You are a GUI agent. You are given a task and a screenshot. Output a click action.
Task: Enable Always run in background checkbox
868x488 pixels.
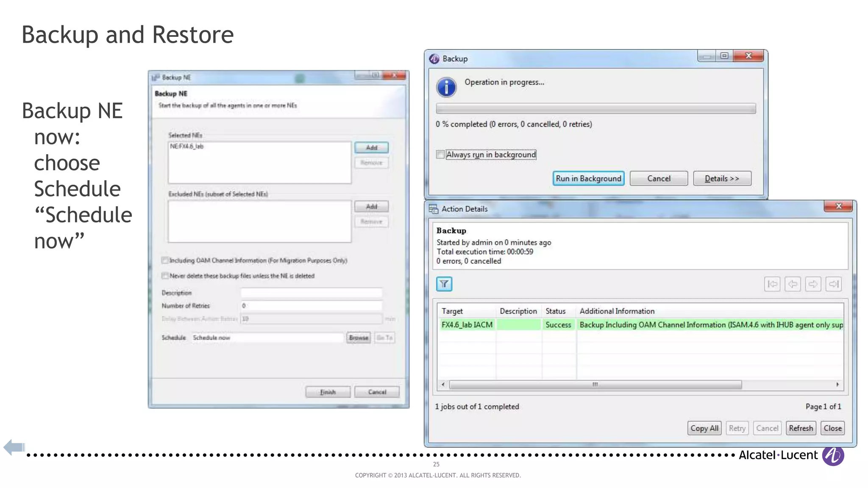point(440,155)
